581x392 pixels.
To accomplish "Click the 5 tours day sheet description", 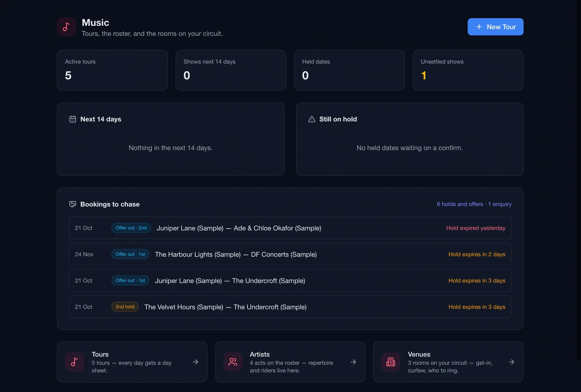I will click(132, 366).
